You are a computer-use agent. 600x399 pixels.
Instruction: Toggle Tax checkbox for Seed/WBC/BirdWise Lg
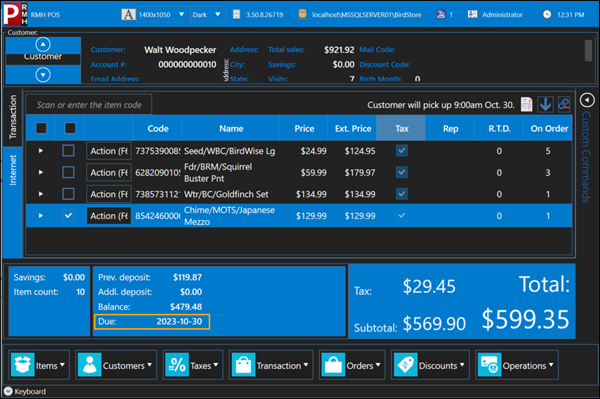(x=401, y=151)
